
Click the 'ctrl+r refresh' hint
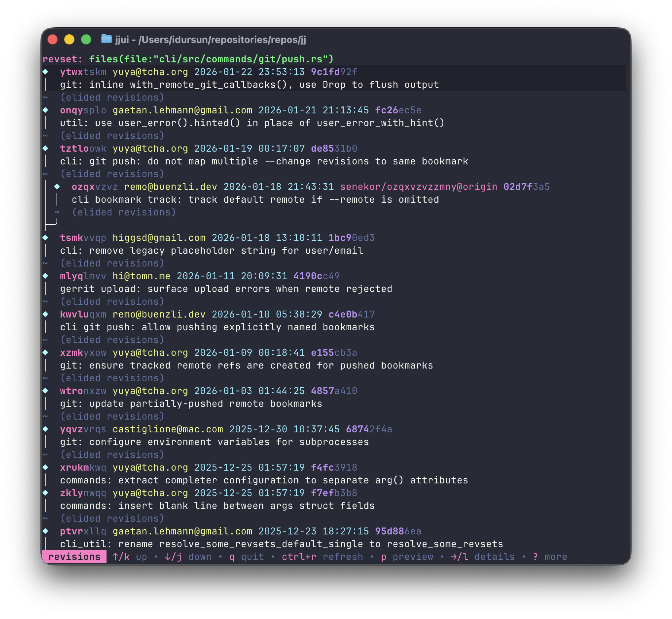[x=322, y=557]
